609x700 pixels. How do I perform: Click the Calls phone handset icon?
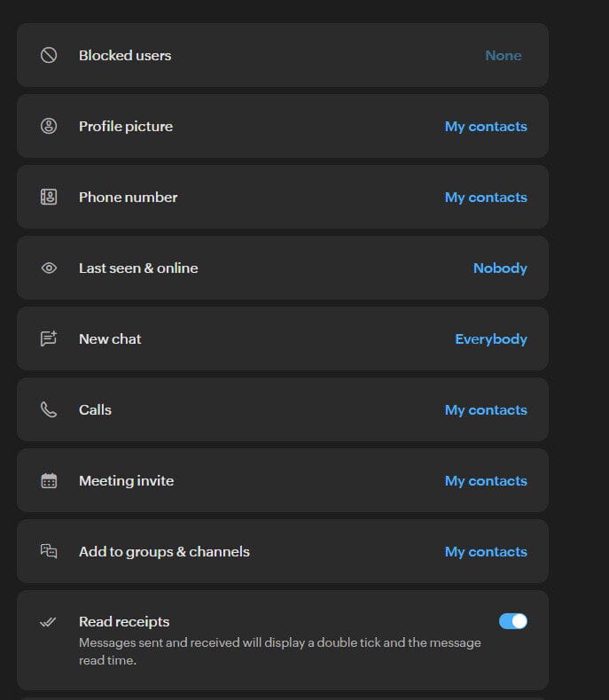click(x=49, y=409)
